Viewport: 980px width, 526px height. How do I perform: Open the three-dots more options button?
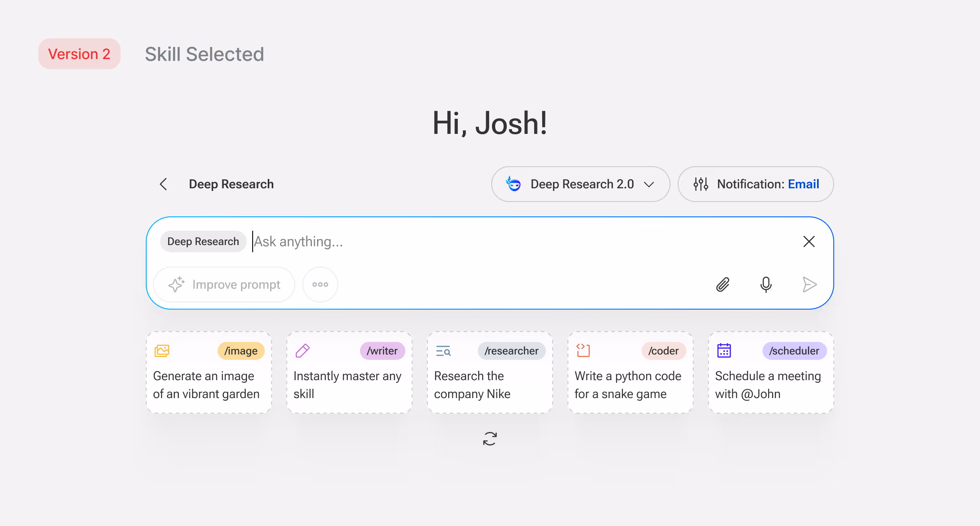[x=320, y=285]
